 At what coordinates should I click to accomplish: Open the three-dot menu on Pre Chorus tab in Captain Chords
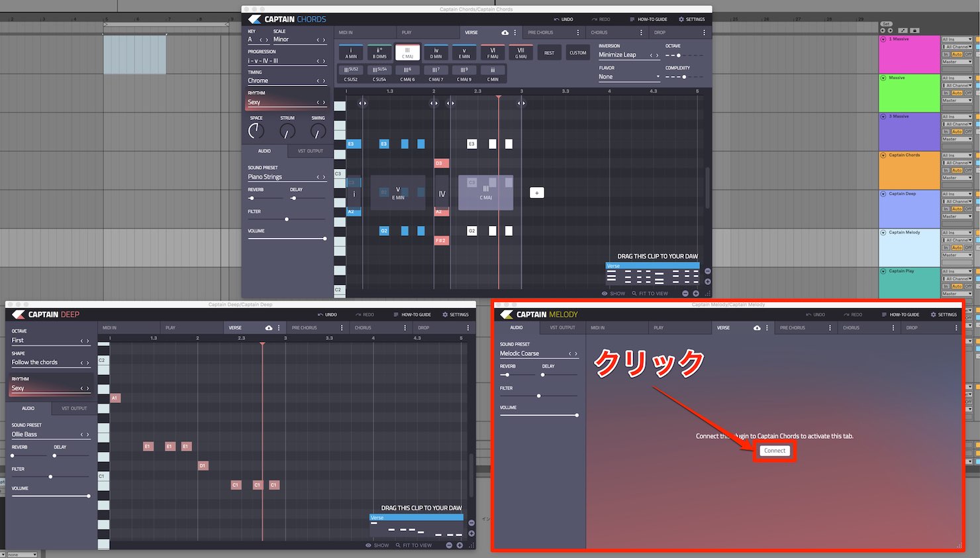(x=578, y=32)
